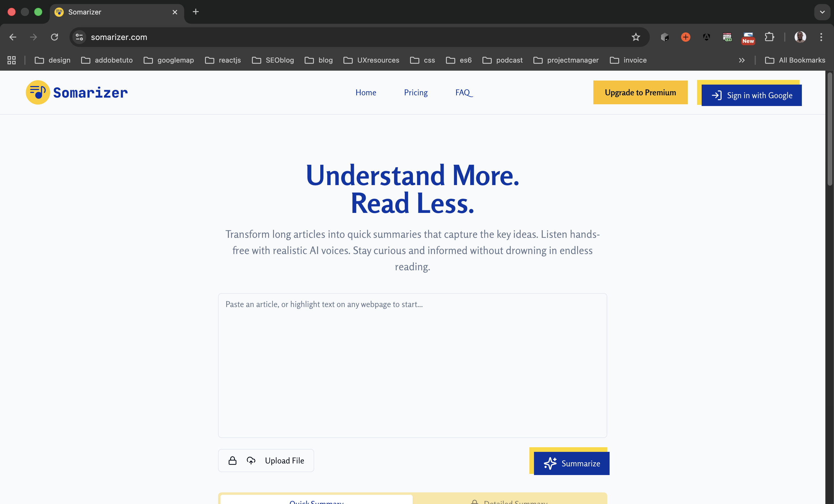Viewport: 834px width, 504px height.
Task: Click the Somarizer music-note logo icon
Action: pos(38,92)
